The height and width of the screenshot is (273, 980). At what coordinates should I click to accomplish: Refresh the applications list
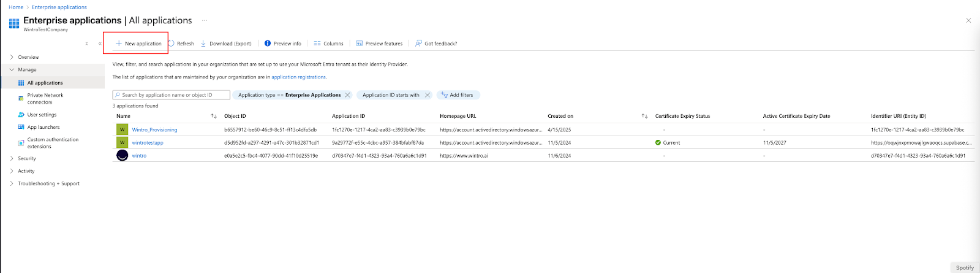tap(181, 44)
